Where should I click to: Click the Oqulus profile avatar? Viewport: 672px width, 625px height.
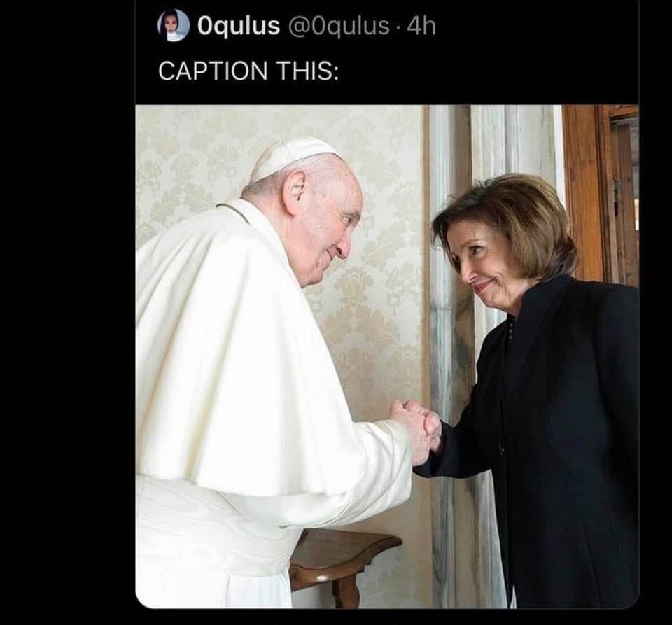(174, 26)
